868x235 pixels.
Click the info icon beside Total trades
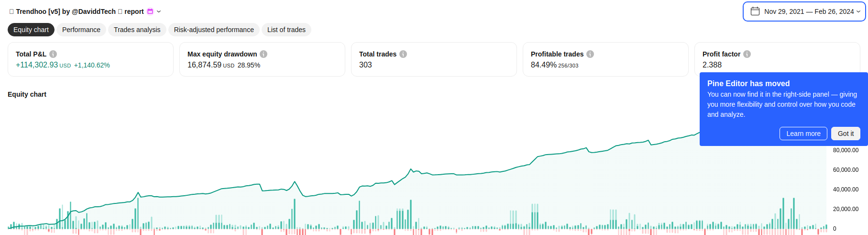coord(403,54)
